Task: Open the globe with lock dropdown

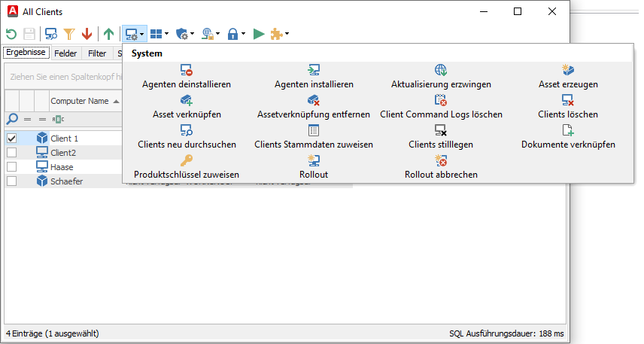Action: pos(211,34)
